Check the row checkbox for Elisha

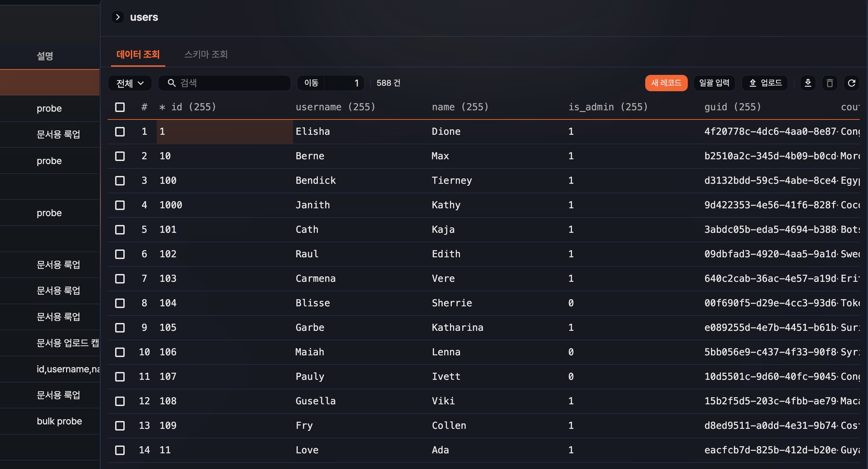tap(120, 132)
